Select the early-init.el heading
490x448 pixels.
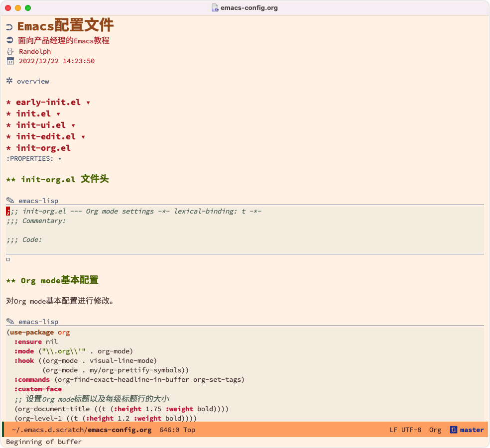48,102
